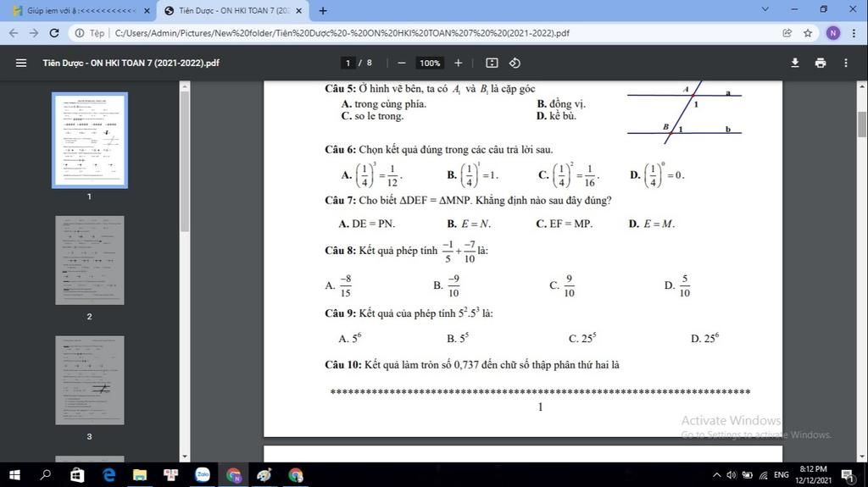This screenshot has height=487, width=868.
Task: Share this page icon in address bar
Action: (x=787, y=33)
